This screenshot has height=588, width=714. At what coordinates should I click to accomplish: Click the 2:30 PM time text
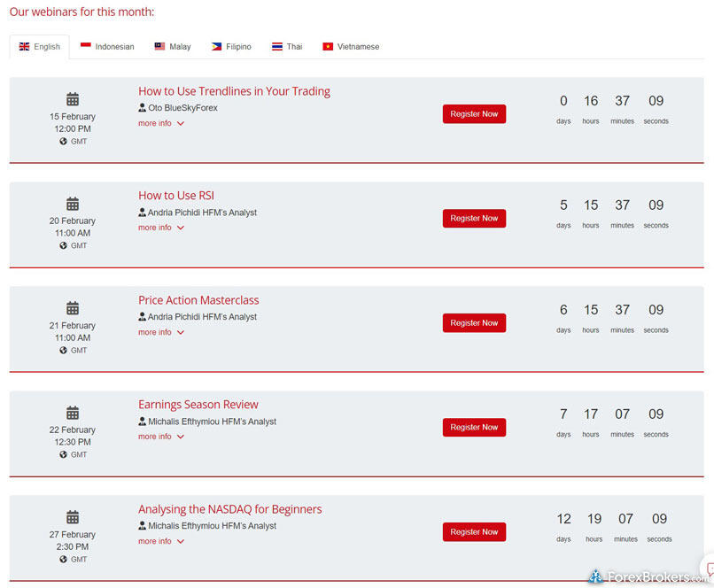tap(73, 546)
